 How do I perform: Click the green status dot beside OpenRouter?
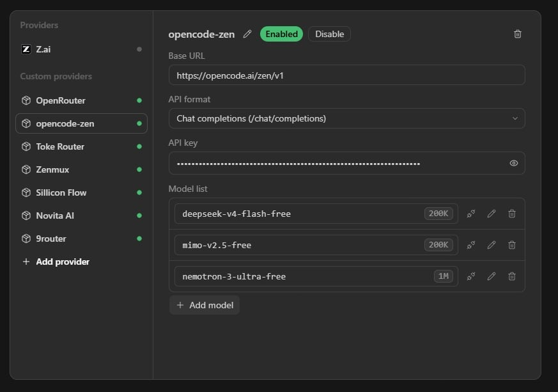pos(139,100)
